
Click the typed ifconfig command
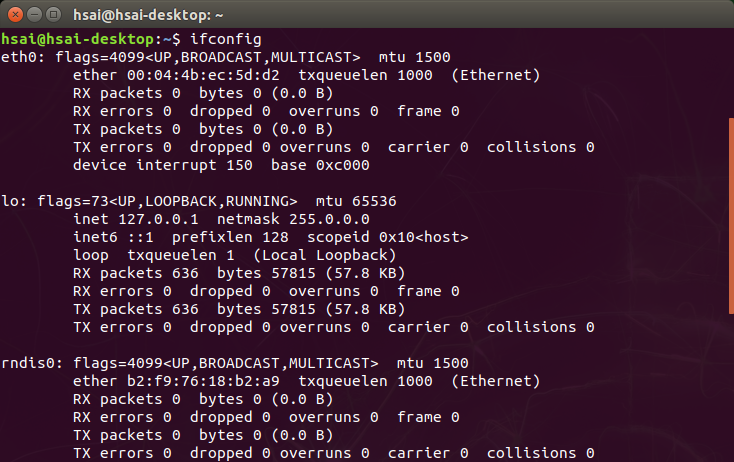pyautogui.click(x=226, y=39)
